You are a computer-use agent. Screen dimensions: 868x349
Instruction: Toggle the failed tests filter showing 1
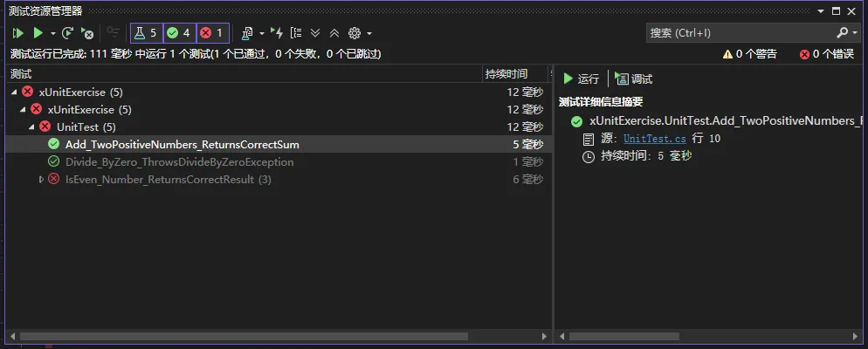pyautogui.click(x=212, y=33)
